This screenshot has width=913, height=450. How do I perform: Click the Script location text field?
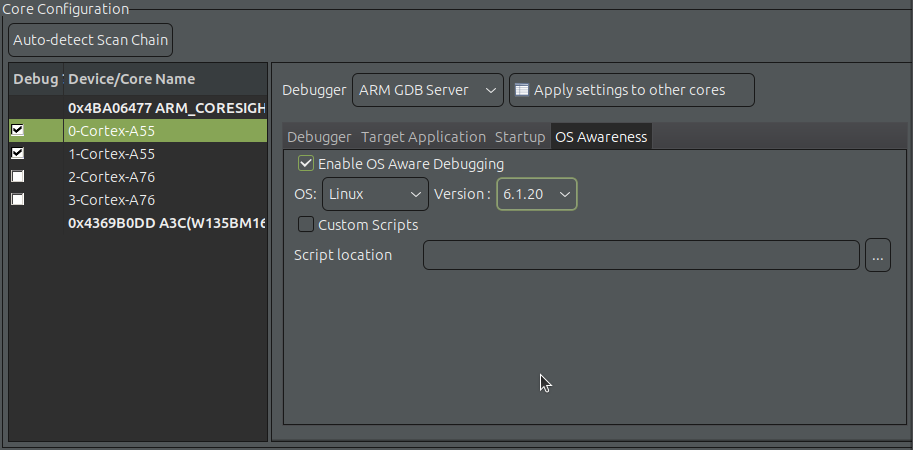coord(640,255)
